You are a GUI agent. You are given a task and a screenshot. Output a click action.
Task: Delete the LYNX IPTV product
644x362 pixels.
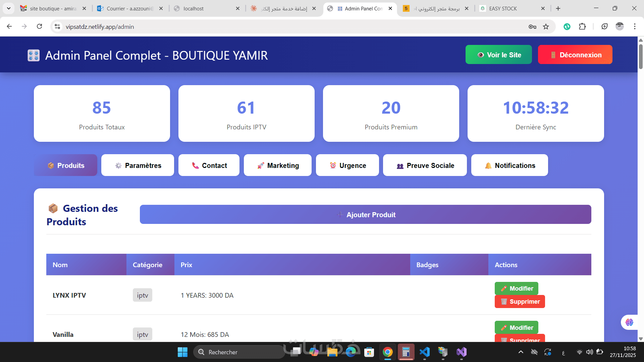pyautogui.click(x=520, y=302)
